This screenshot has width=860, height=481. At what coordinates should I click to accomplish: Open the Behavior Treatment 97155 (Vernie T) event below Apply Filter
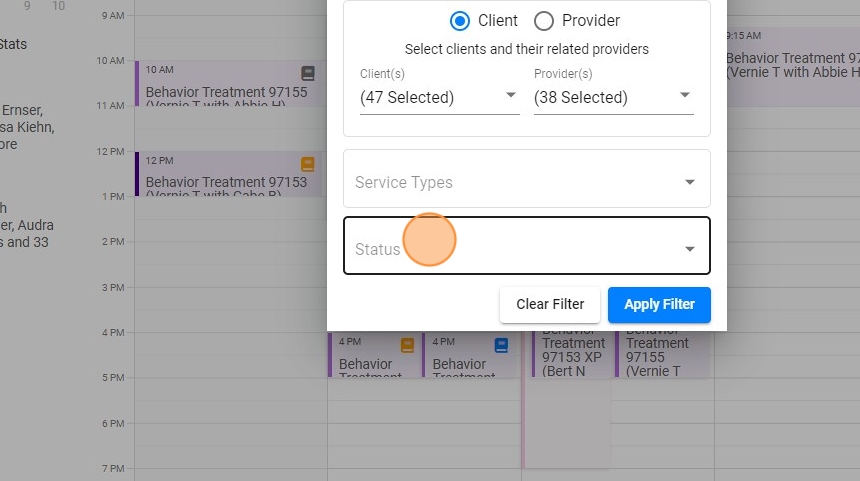pos(658,350)
